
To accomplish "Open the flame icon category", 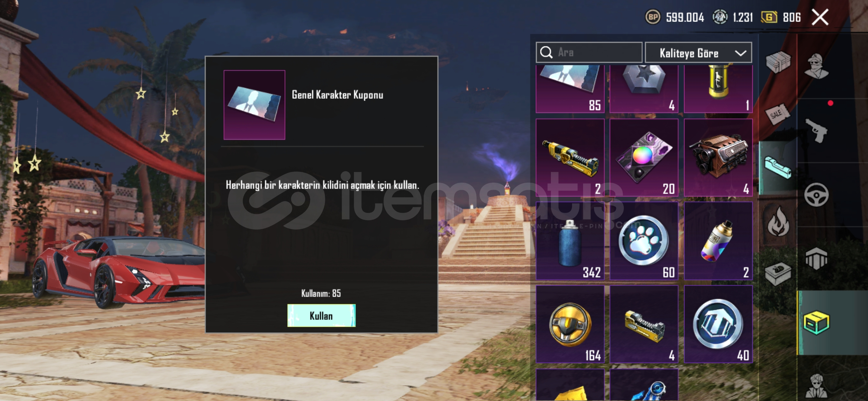I will pos(778,222).
